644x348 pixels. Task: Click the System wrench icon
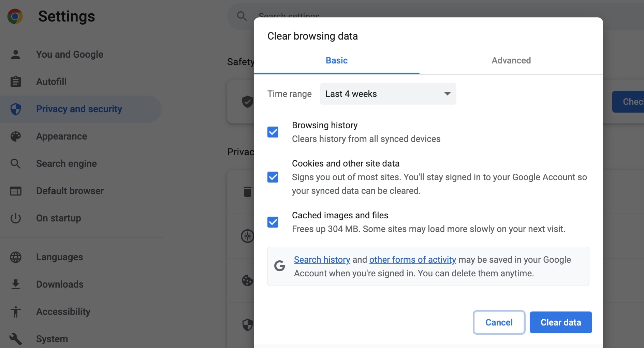tap(16, 339)
